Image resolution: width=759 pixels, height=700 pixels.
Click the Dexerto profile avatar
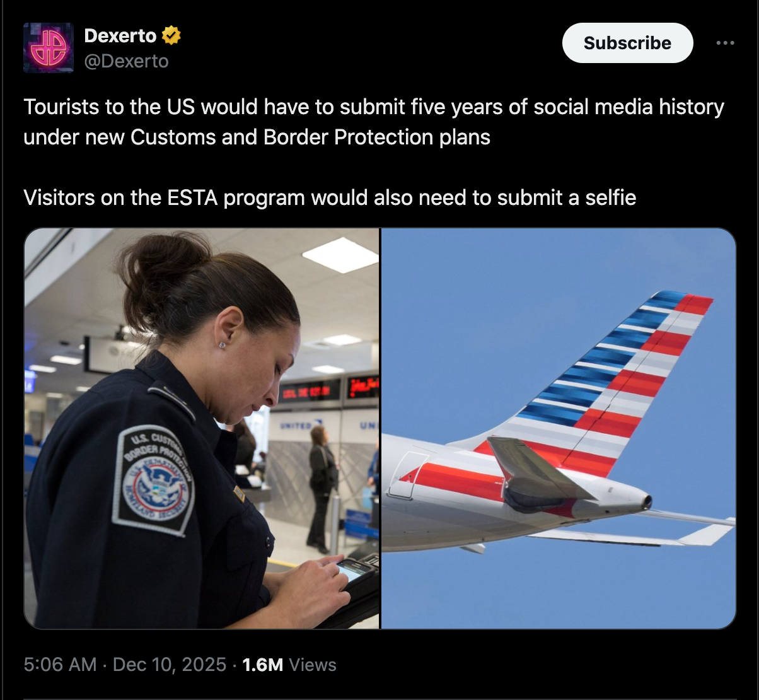click(49, 48)
